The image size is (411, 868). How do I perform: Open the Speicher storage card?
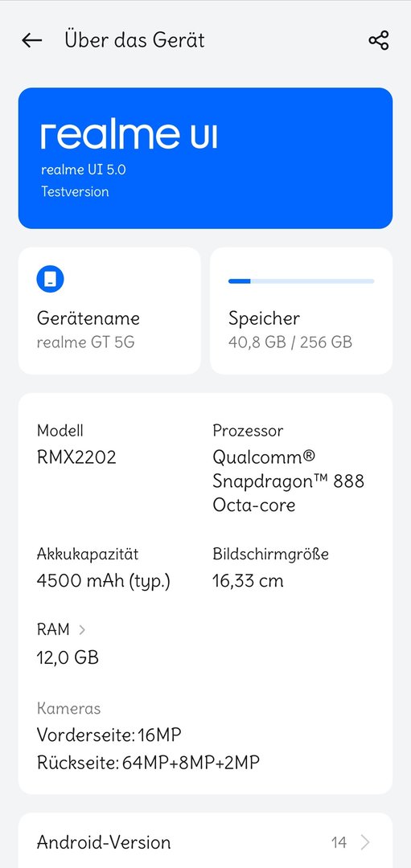coord(302,310)
